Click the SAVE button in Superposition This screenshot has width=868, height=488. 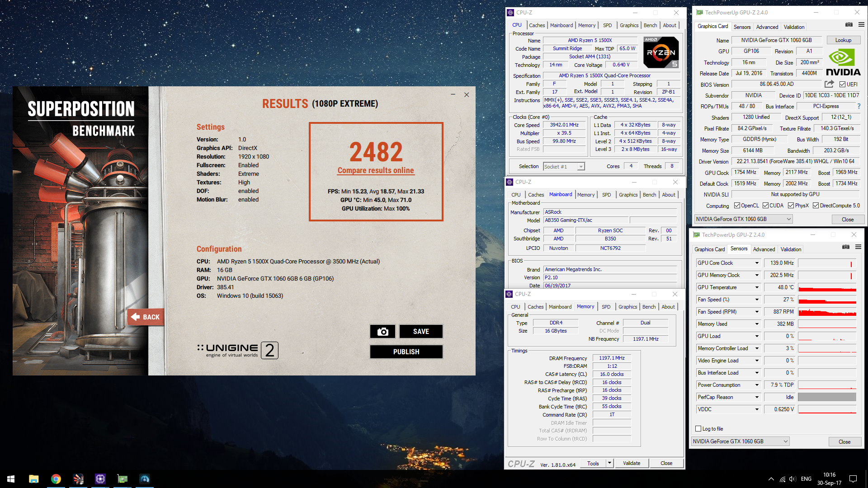[421, 331]
